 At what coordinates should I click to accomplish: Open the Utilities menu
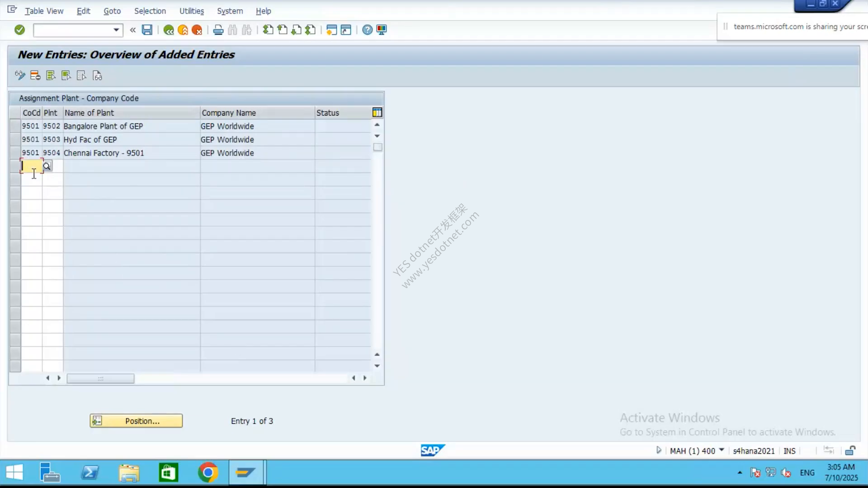pos(192,11)
